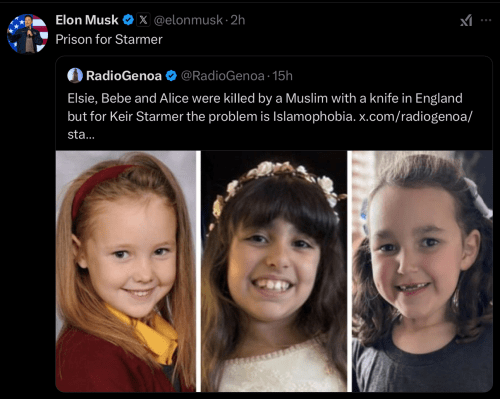
Task: Open the three-dot more options menu
Action: click(x=486, y=20)
